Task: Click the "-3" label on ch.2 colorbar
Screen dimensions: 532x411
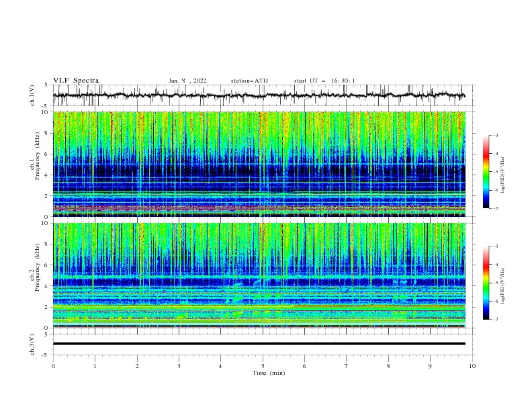Action: coord(495,246)
